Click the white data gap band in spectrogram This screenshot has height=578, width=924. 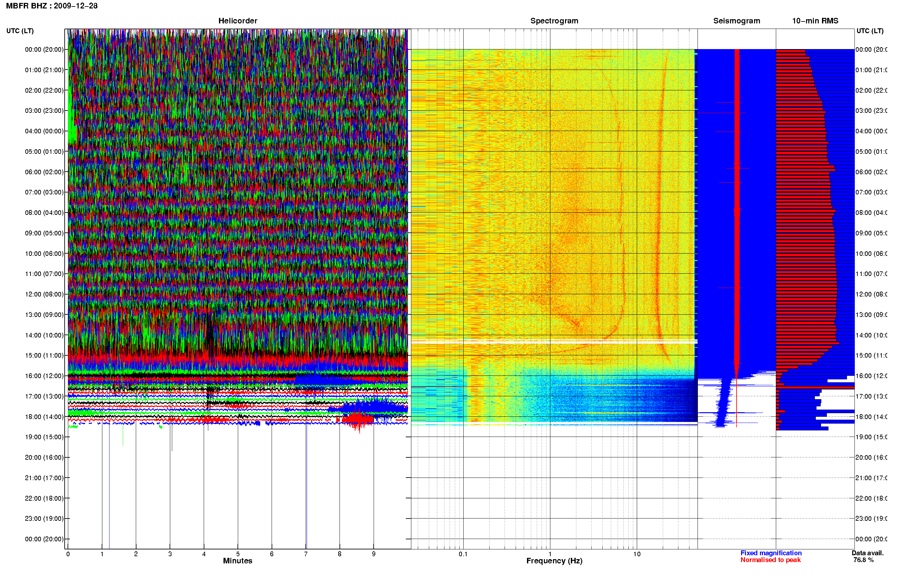[554, 342]
